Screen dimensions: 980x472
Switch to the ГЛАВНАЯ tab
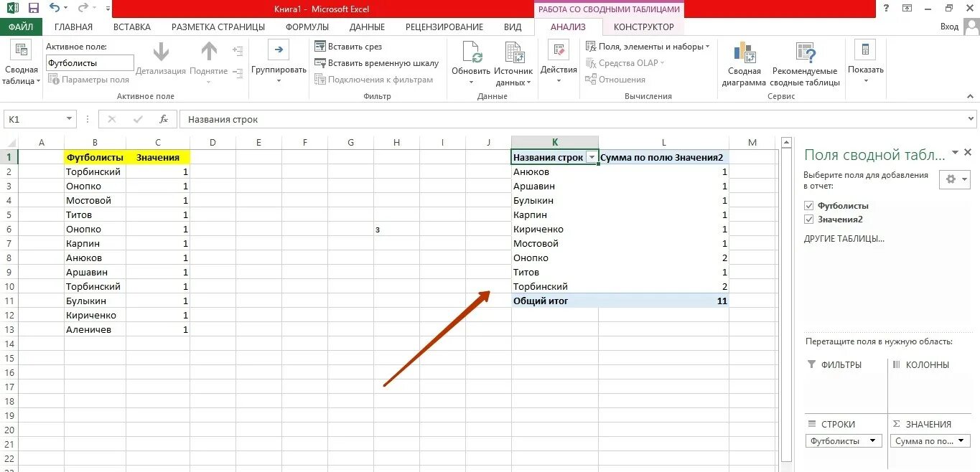point(73,27)
